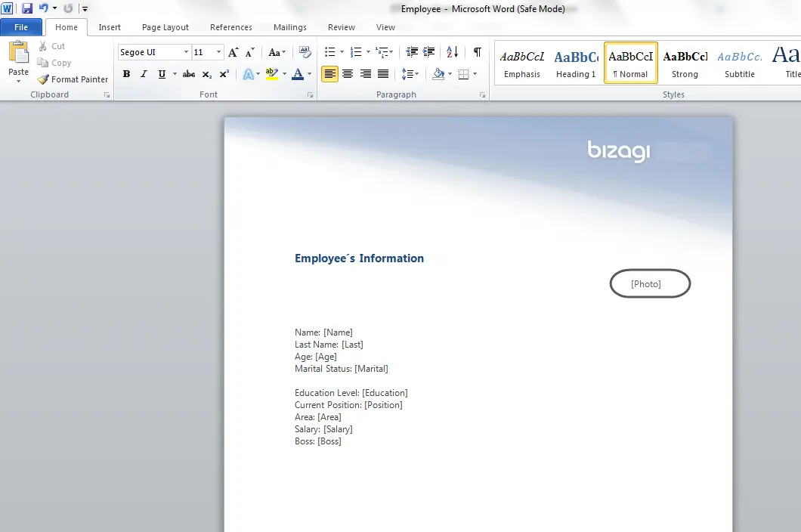Open the References tab
This screenshot has height=532, width=801.
click(x=231, y=27)
